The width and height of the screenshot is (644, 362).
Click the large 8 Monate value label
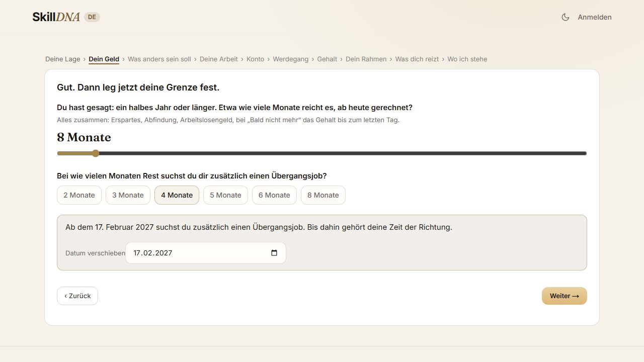point(84,137)
